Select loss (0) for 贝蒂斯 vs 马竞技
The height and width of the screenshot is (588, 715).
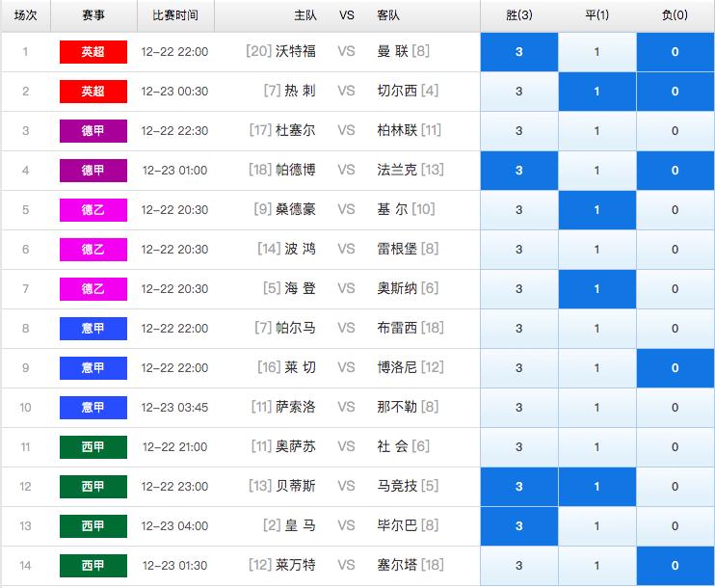[675, 487]
